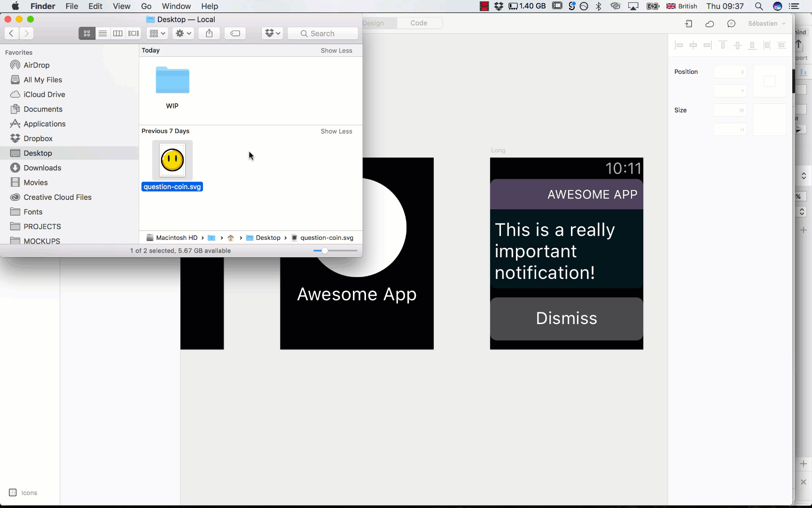Image resolution: width=812 pixels, height=508 pixels.
Task: Open the item arrangement dropdown in Finder
Action: tap(157, 33)
